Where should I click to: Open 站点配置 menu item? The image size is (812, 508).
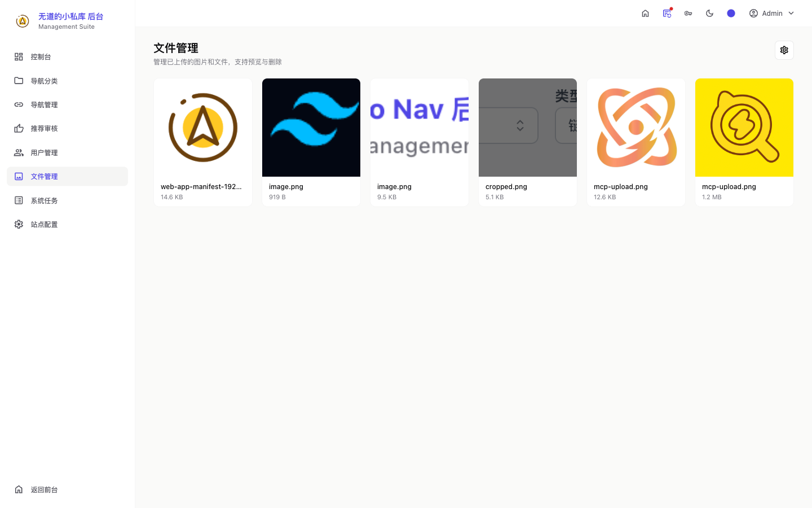[67, 224]
